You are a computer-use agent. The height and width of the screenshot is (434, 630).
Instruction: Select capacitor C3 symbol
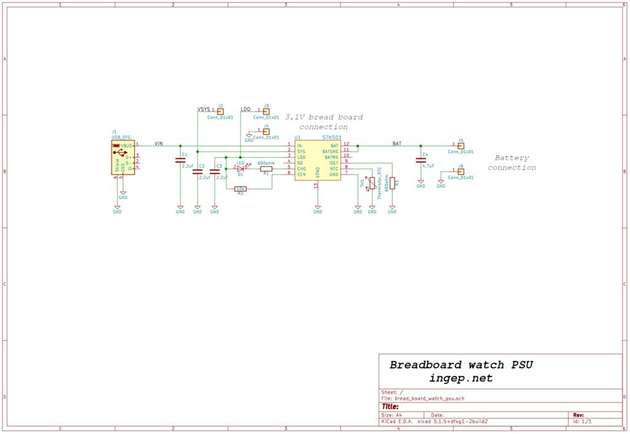215,172
